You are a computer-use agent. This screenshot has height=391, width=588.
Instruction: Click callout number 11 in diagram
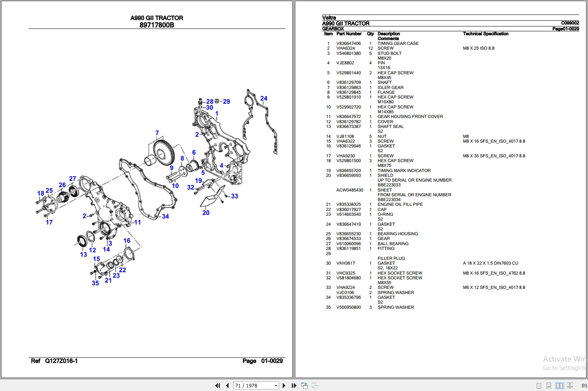pos(138,222)
